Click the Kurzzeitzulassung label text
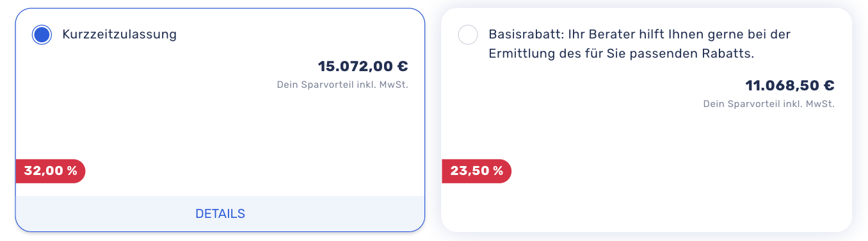Screen dimensions: 868x241 pos(120,35)
